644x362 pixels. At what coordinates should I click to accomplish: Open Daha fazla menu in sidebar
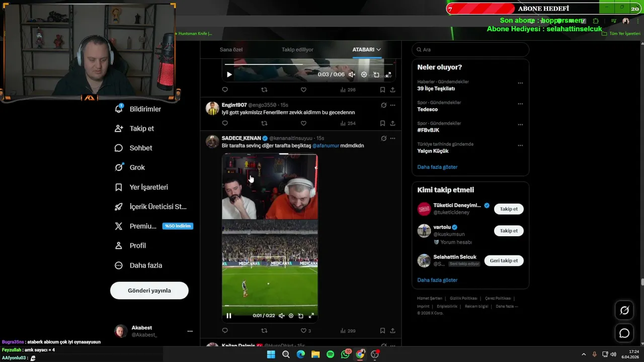(138, 265)
